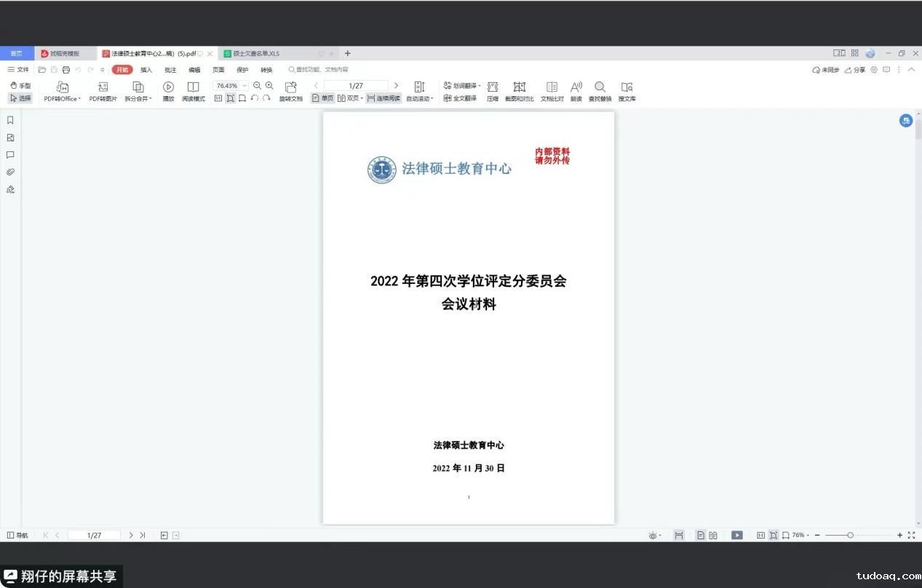The image size is (922, 588).
Task: Toggle the 手型 hand tool
Action: click(20, 86)
